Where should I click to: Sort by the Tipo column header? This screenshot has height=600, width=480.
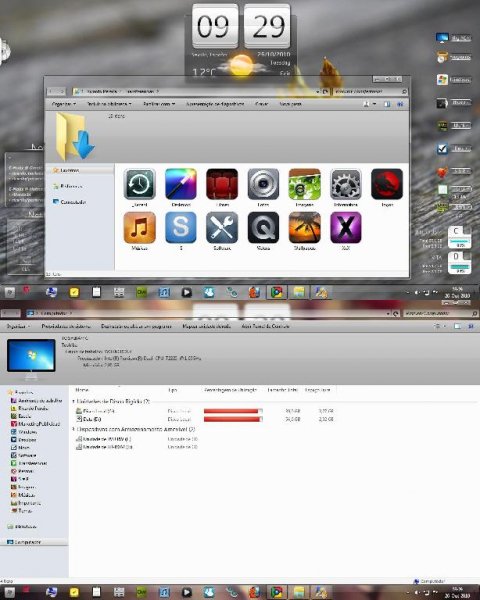tap(173, 390)
